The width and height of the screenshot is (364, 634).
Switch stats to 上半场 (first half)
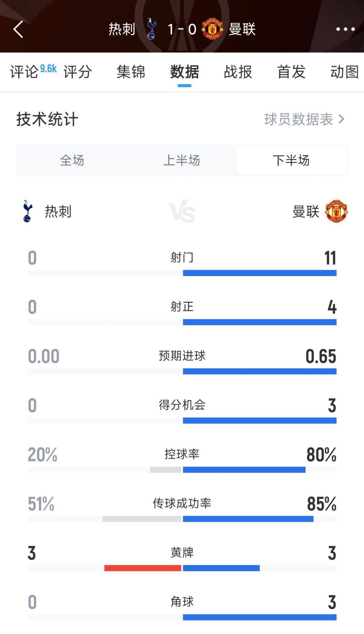point(182,161)
